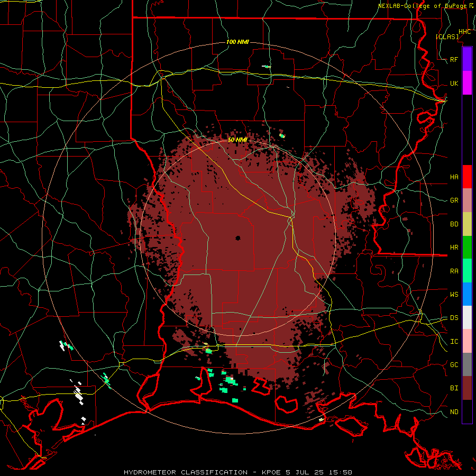This screenshot has width=476, height=476.
Task: Click the BI biological dark red swatch
Action: (467, 388)
